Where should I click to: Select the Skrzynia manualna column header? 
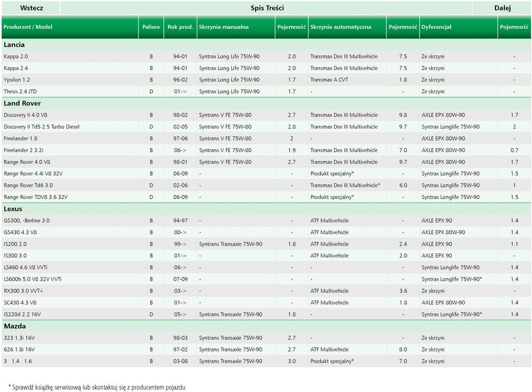[x=224, y=27]
